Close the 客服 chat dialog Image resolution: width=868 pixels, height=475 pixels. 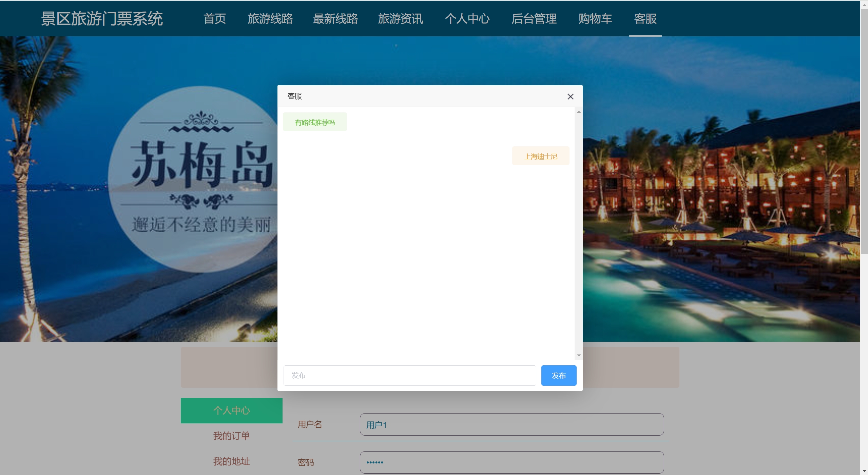[x=570, y=97]
